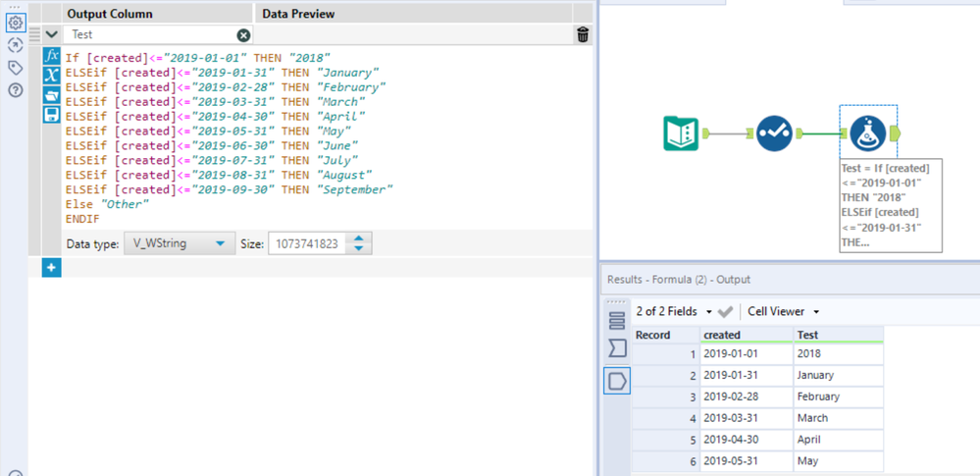Click the formula annotation box on canvas

tap(891, 205)
